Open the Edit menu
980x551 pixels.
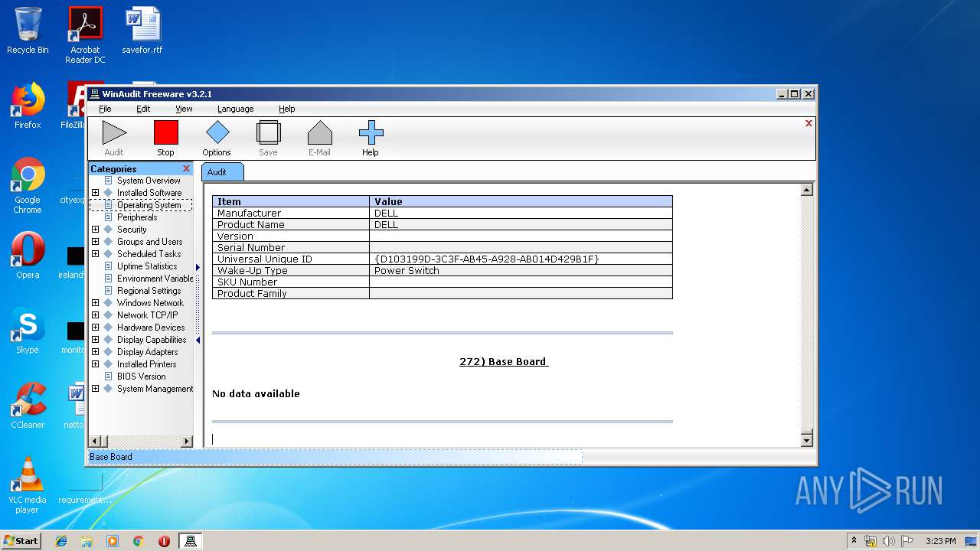tap(143, 109)
